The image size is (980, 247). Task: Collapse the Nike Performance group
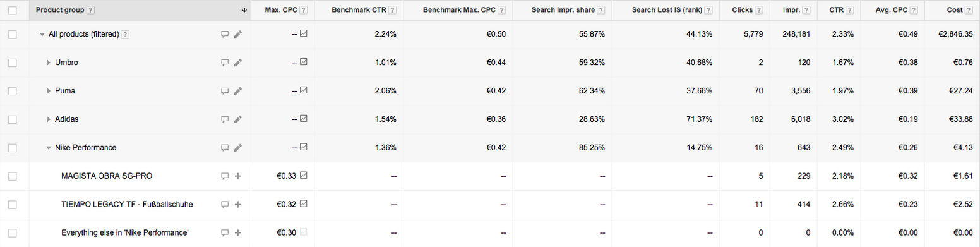[49, 148]
